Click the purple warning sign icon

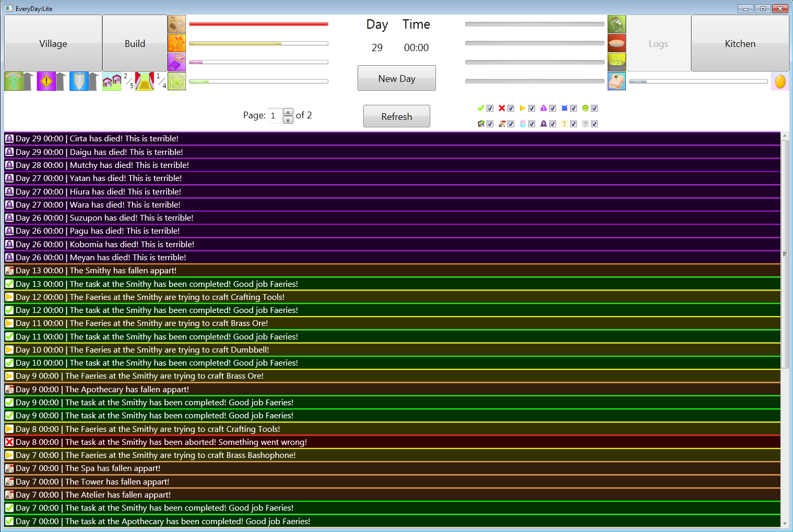coord(46,81)
